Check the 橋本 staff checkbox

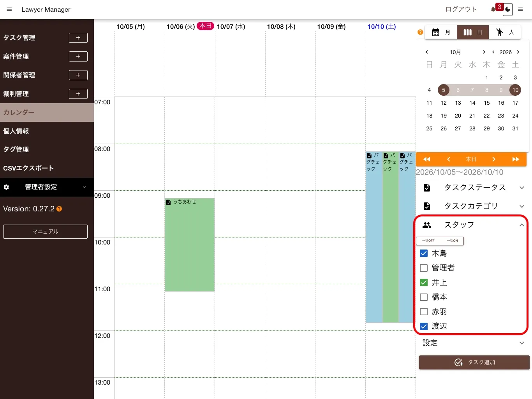[424, 297]
